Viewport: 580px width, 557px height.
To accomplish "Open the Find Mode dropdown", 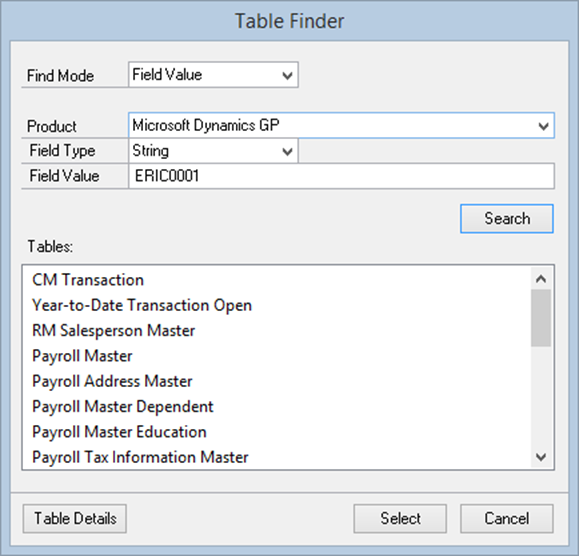I will (x=213, y=75).
